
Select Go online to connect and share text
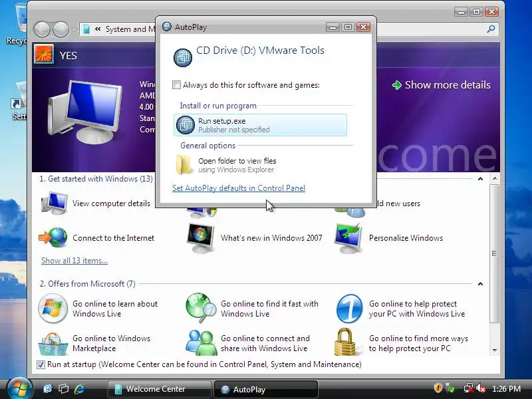[265, 343]
